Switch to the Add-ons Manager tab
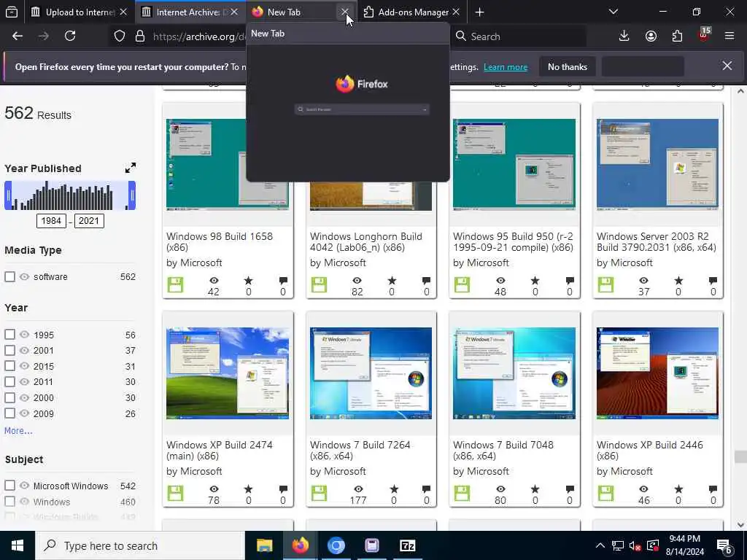 (412, 12)
